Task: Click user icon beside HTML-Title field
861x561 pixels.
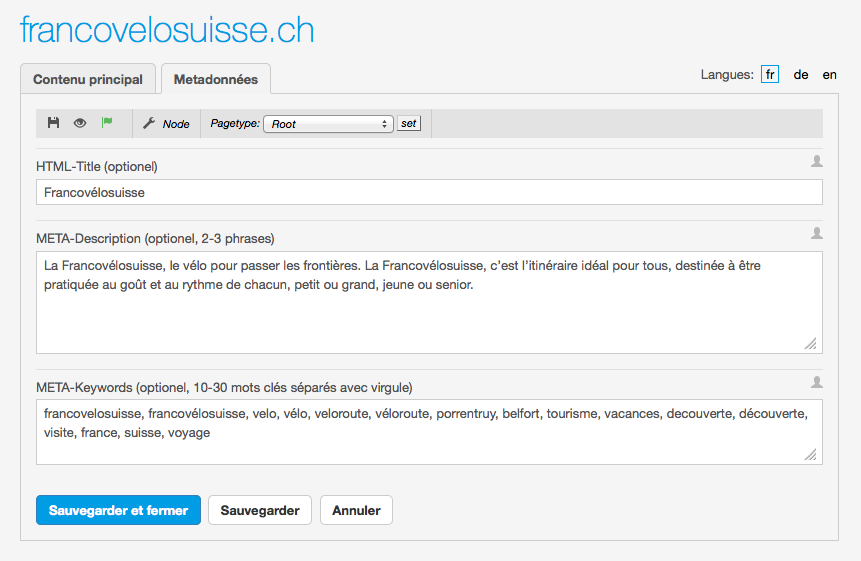Action: coord(817,161)
